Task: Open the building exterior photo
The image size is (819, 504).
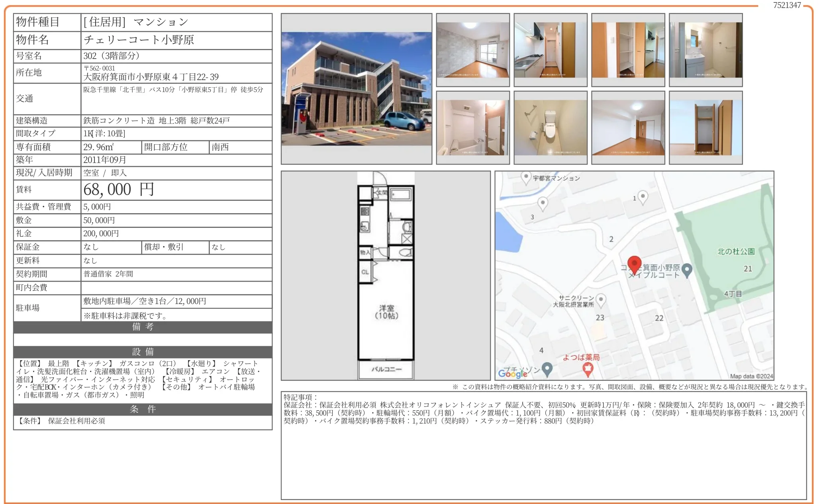Action: [x=356, y=89]
